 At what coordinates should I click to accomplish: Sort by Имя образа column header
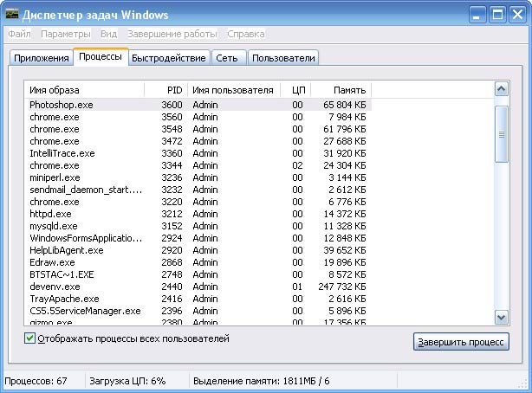[84, 90]
